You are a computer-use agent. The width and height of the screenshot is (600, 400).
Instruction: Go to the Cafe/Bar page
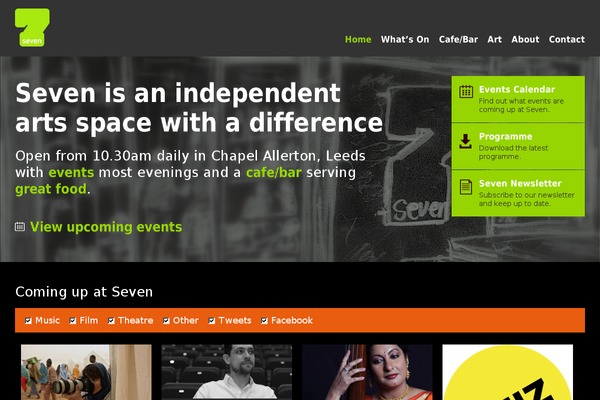click(458, 39)
